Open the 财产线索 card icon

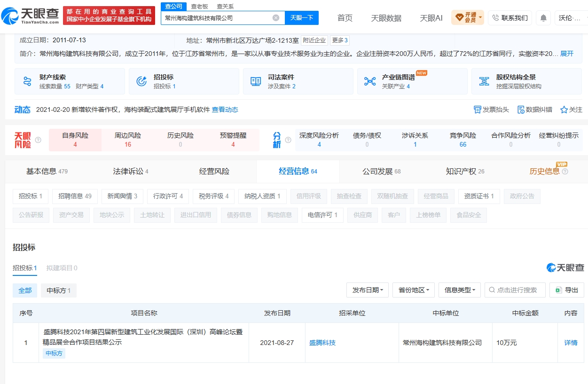(27, 81)
